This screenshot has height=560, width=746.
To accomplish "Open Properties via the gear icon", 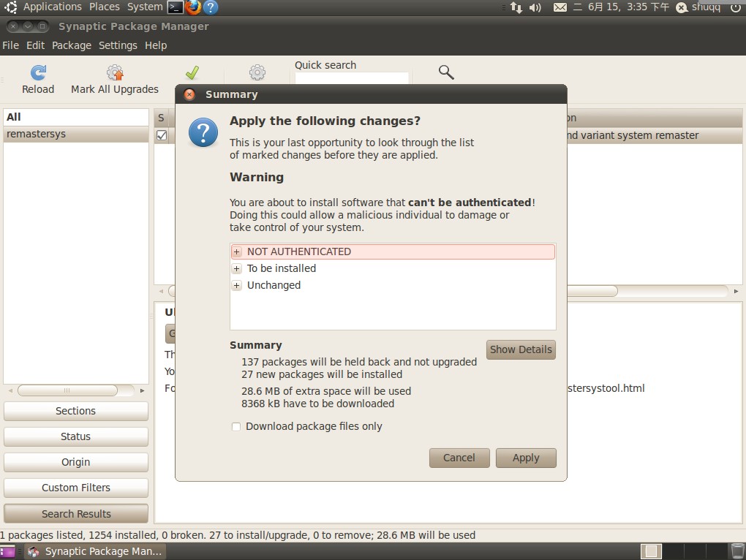I will 257,72.
